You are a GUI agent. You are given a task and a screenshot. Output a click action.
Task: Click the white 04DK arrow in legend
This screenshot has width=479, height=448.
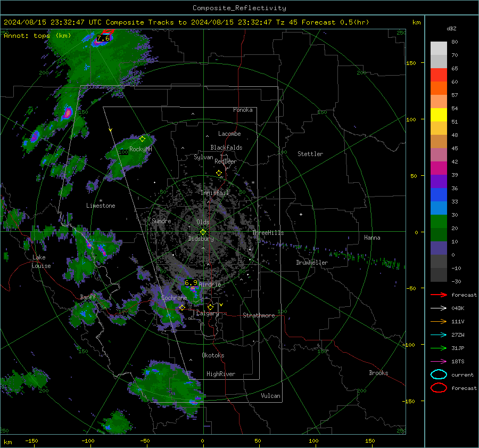point(439,308)
